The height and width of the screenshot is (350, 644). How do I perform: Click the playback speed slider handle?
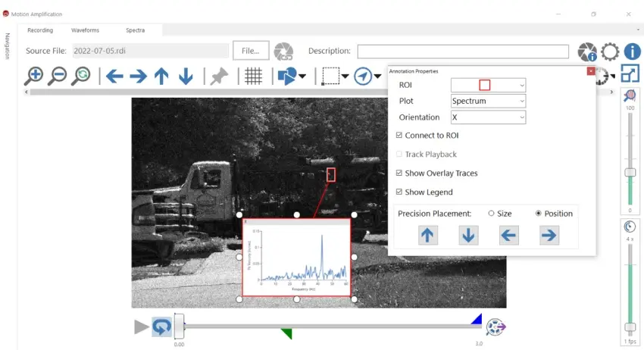[630, 327]
